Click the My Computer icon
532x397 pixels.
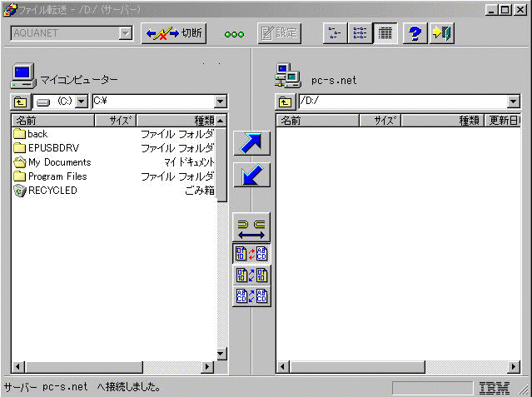23,76
